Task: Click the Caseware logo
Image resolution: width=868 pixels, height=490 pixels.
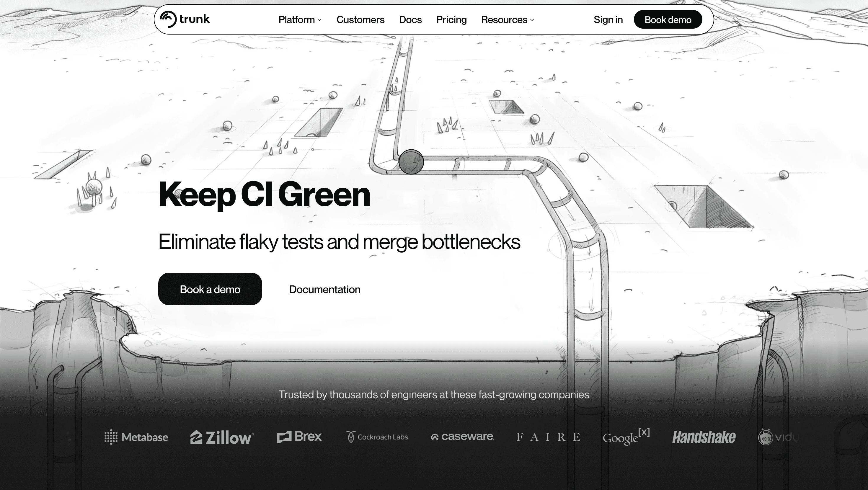Action: coord(462,436)
